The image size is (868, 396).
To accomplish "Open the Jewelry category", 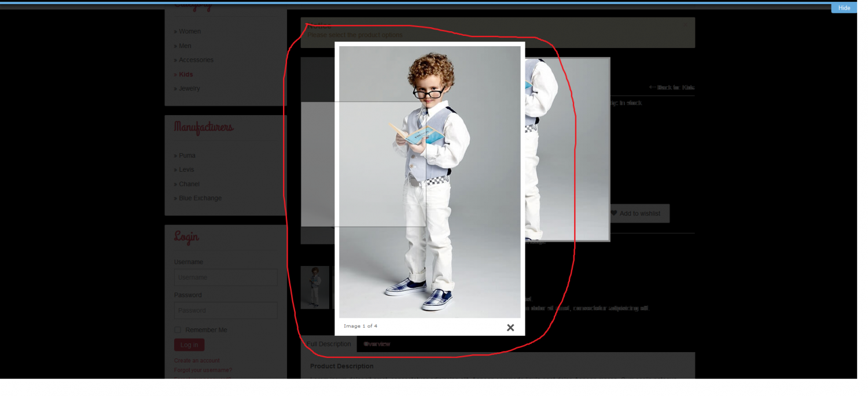I will 189,88.
